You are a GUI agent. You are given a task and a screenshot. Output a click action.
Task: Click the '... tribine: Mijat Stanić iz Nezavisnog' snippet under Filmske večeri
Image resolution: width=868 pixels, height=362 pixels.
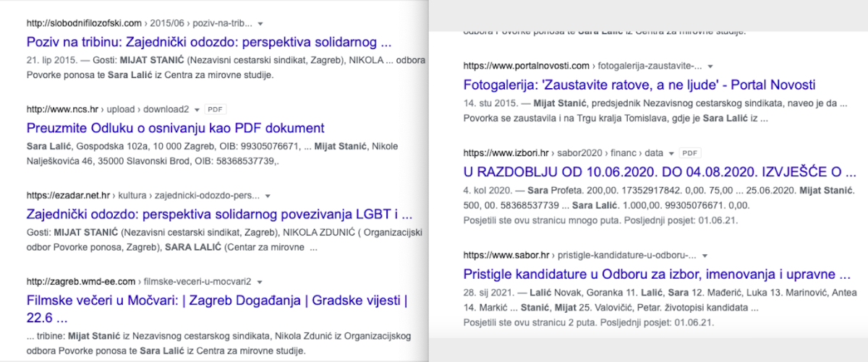[x=218, y=344]
